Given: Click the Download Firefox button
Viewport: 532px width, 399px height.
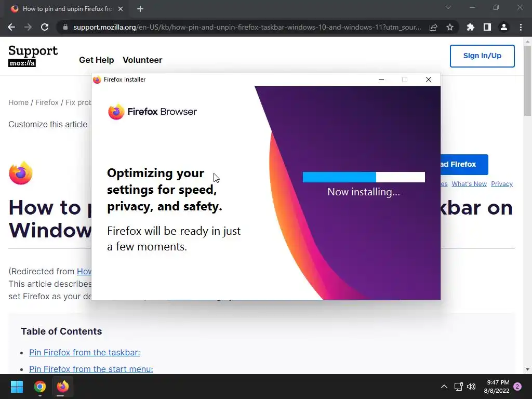Looking at the screenshot, I should point(464,165).
